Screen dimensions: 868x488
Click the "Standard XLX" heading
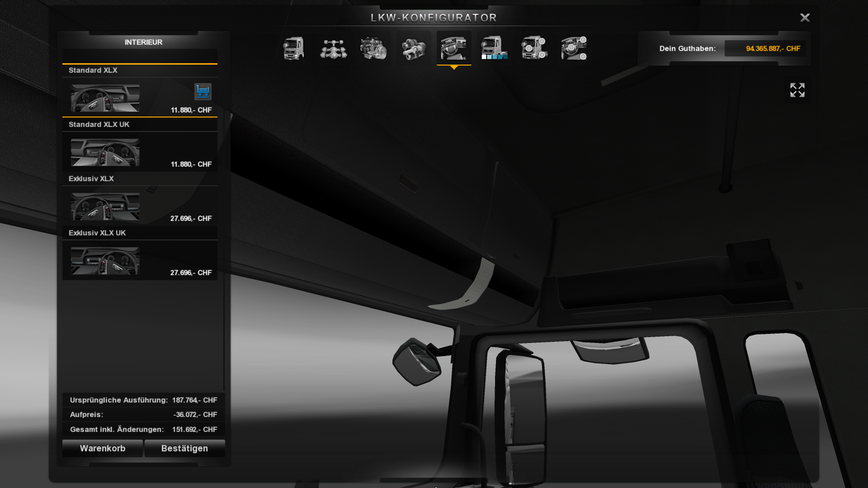93,70
